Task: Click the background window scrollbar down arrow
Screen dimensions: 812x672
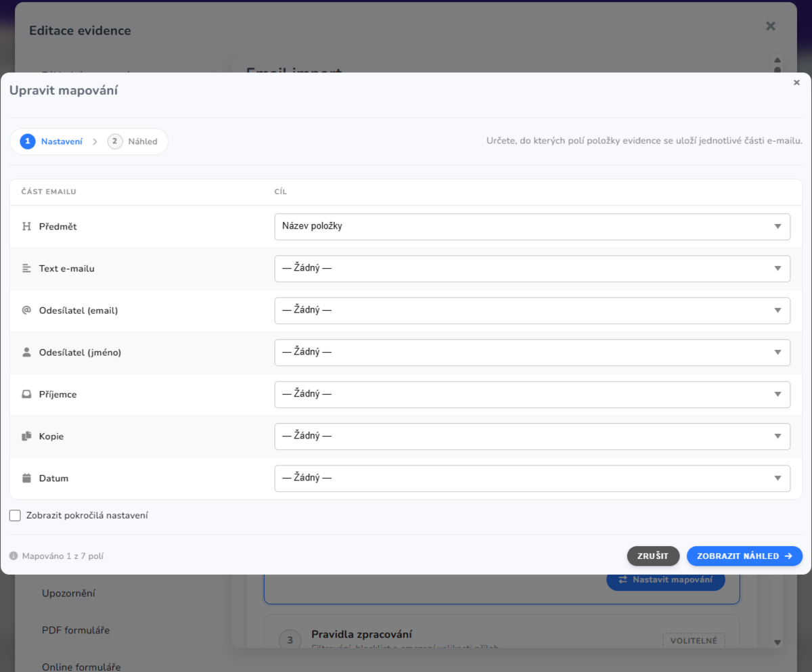Action: click(x=777, y=642)
